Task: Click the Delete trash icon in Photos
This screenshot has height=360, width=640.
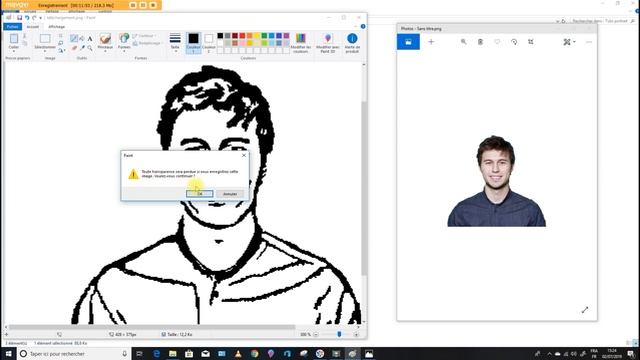Action: (x=480, y=42)
